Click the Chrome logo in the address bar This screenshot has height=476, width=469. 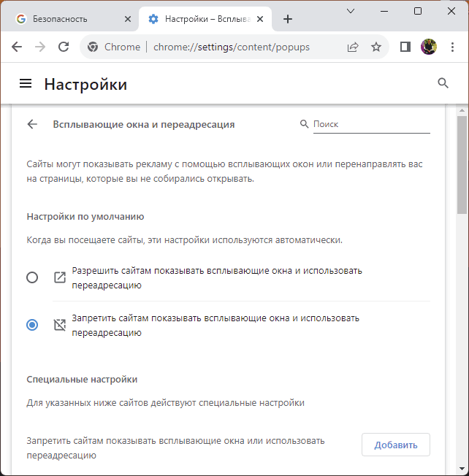93,47
